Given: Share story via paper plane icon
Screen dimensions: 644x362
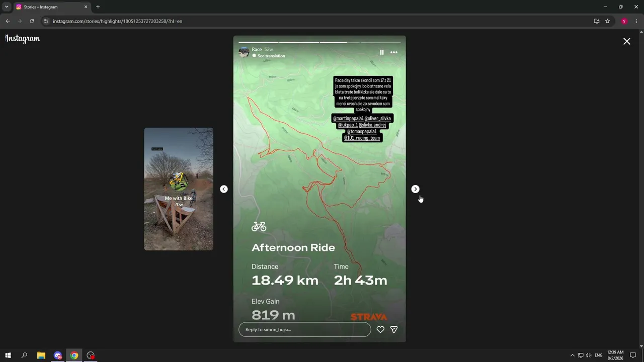Looking at the screenshot, I should pyautogui.click(x=394, y=329).
